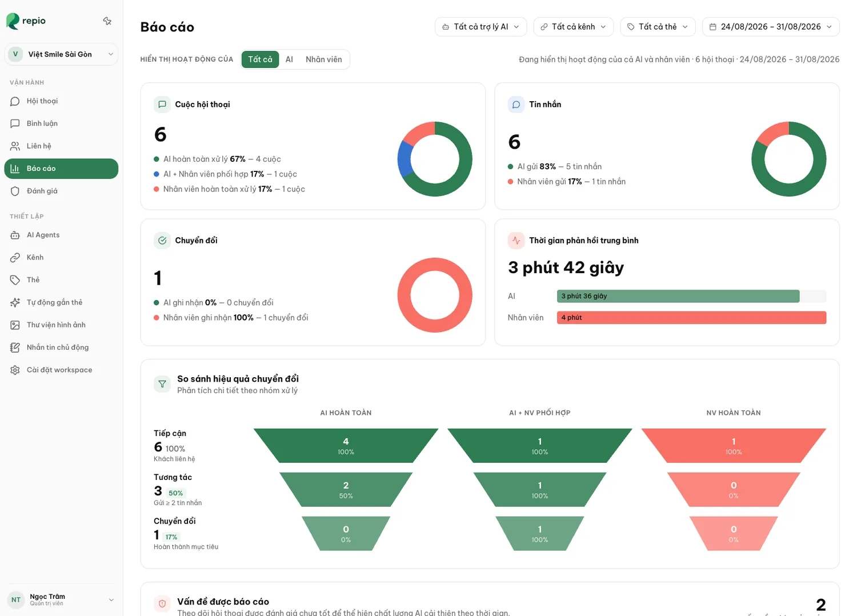Go to Hội thoại in sidebar
This screenshot has width=857, height=616.
point(61,101)
